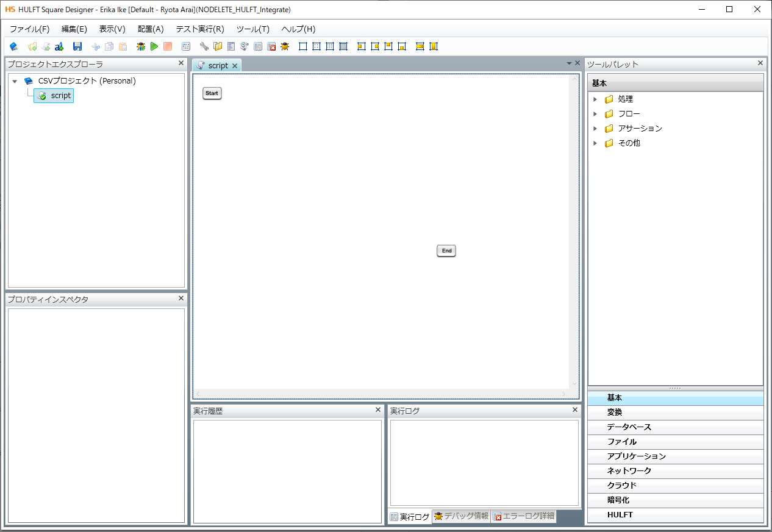Switch to the エラーログ詳細 tab

tap(524, 516)
